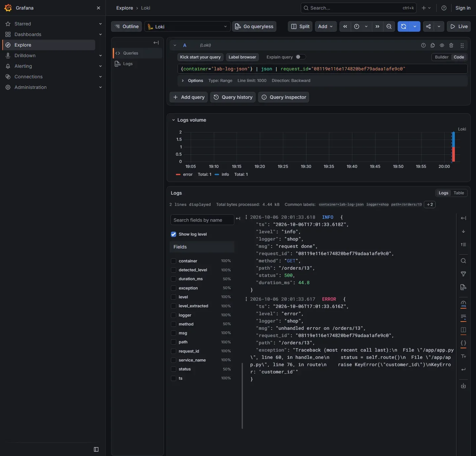Tick the exception field checkbox
476x456 pixels.
point(174,288)
